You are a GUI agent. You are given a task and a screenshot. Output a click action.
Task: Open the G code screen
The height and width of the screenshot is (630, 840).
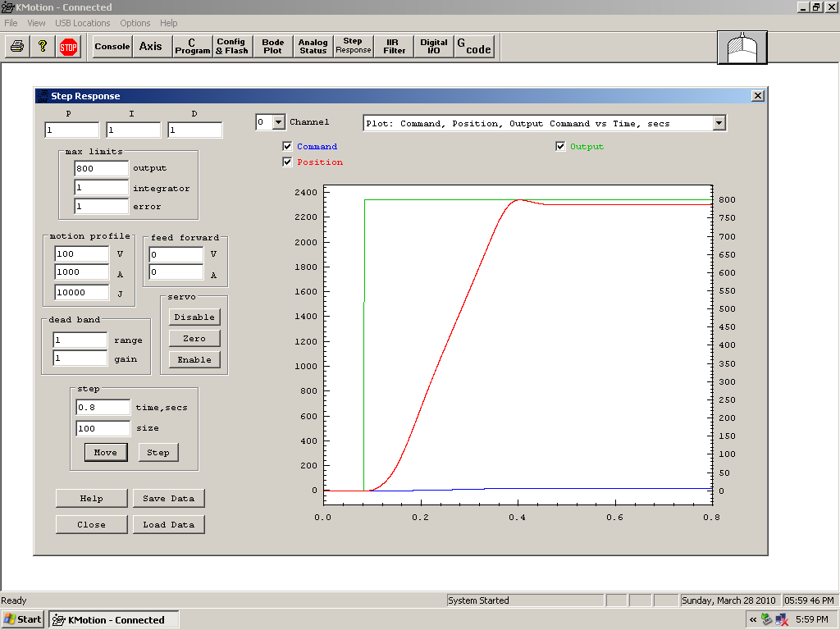coord(474,47)
